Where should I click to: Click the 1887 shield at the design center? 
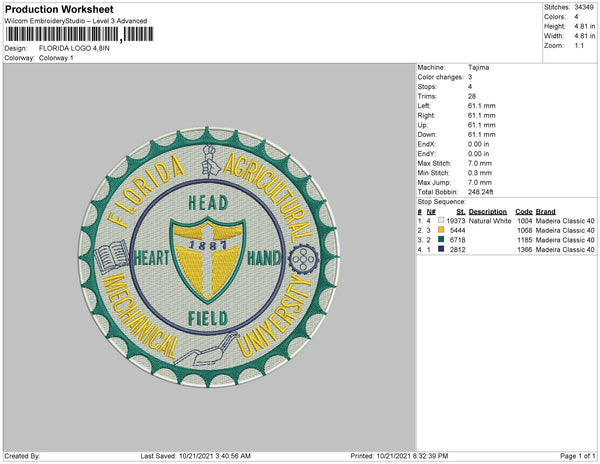tap(208, 260)
